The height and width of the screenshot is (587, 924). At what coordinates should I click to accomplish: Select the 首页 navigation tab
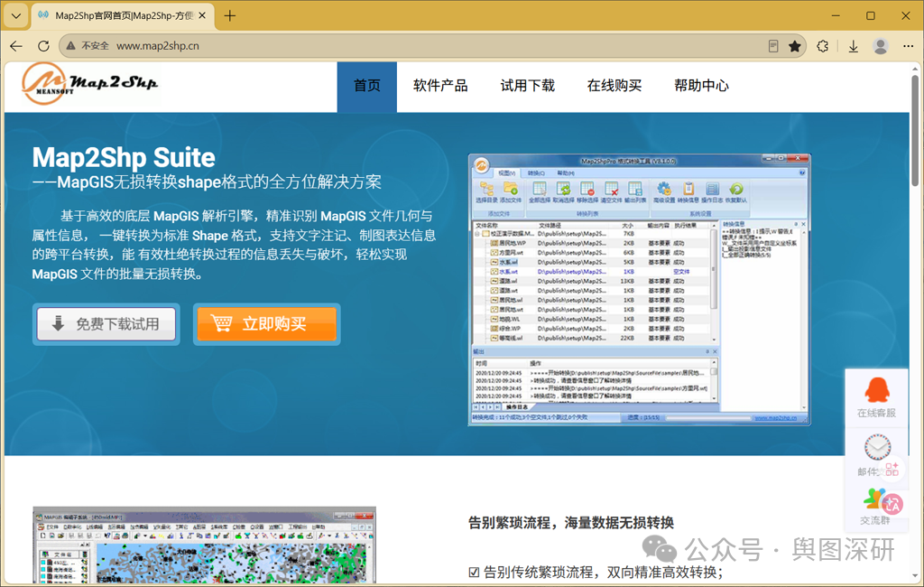(367, 86)
